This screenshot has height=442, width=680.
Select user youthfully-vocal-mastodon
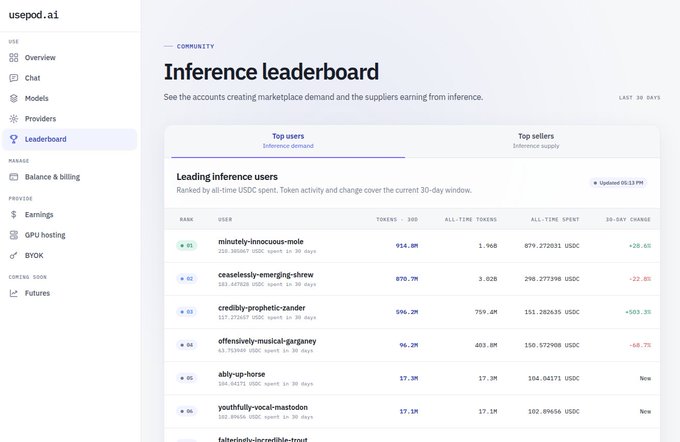(x=263, y=407)
